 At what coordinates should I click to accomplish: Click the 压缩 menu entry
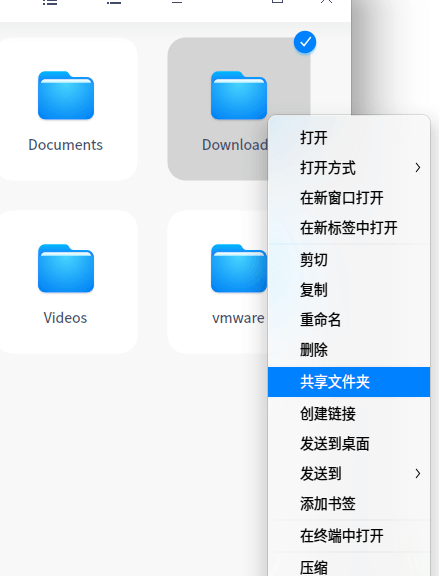349,565
